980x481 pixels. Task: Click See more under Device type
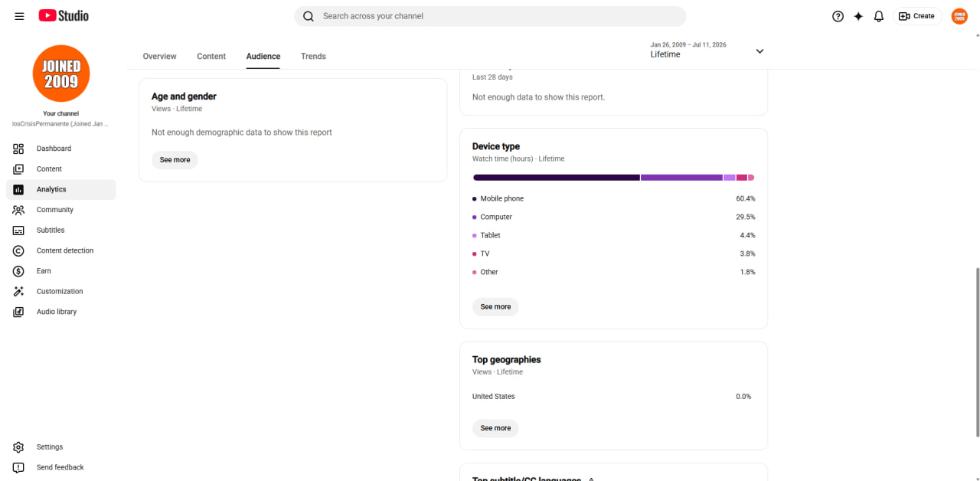click(x=495, y=307)
